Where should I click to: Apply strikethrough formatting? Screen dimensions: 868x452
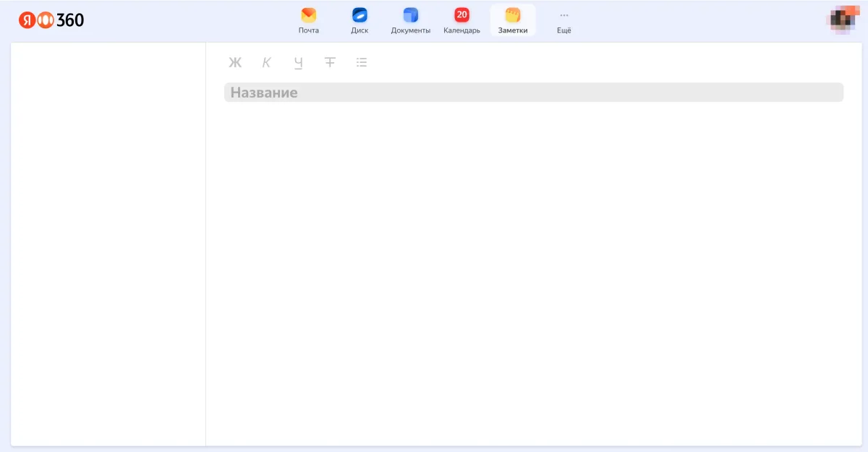(x=330, y=63)
